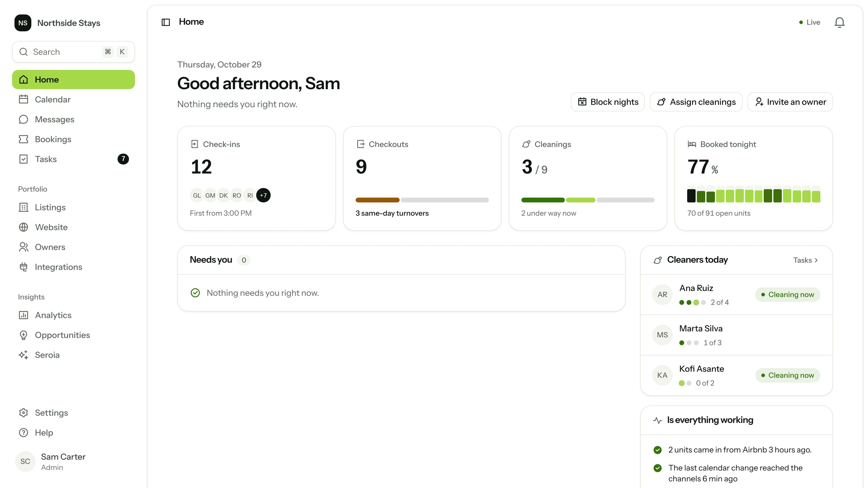Image resolution: width=868 pixels, height=488 pixels.
Task: Click the Home icon in sidebar
Action: click(23, 80)
